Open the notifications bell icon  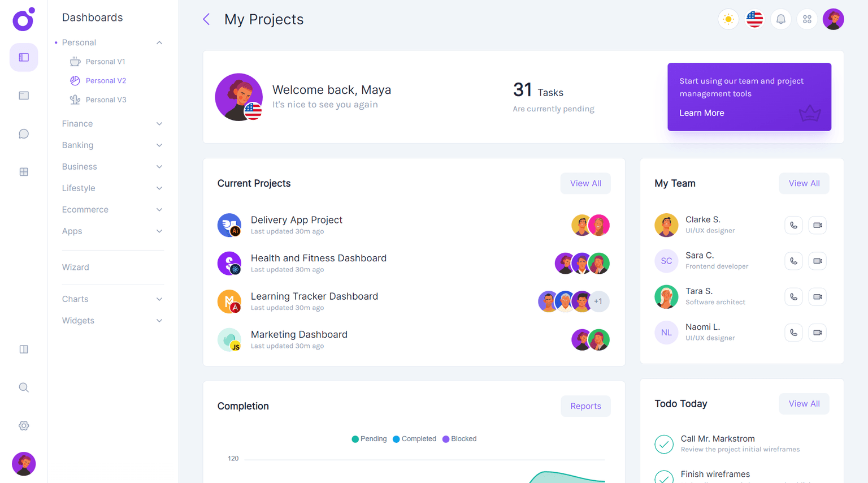(x=780, y=19)
